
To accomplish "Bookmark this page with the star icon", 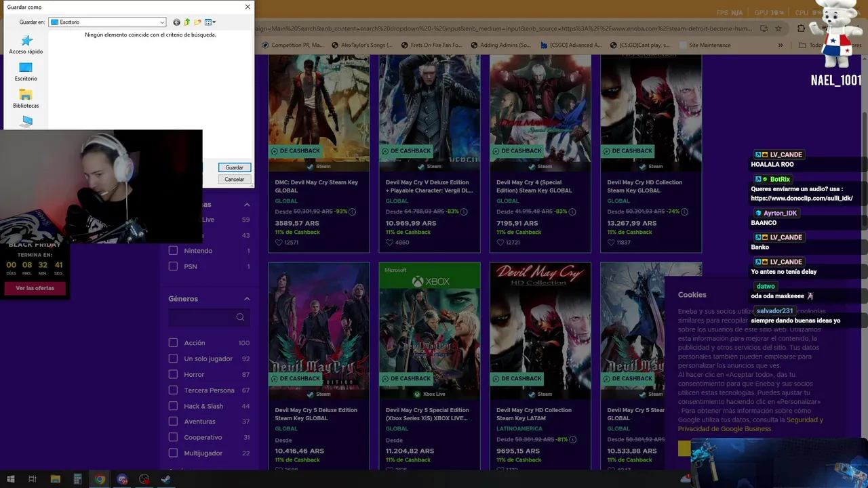I will [778, 28].
